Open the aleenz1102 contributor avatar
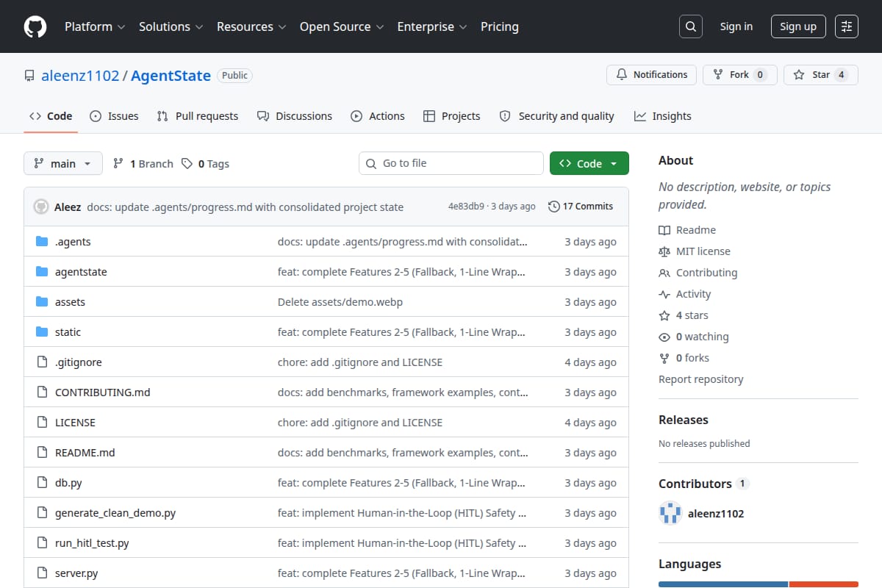This screenshot has height=588, width=882. (670, 513)
